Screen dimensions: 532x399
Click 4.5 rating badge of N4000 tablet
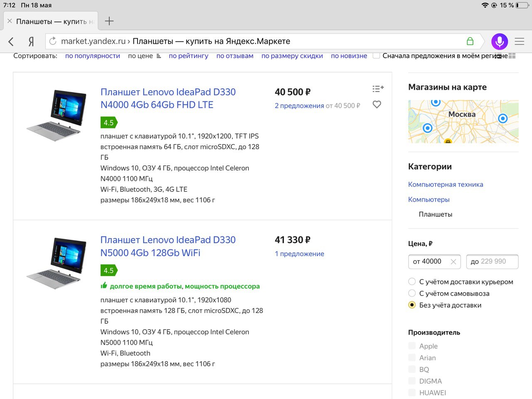(x=109, y=123)
